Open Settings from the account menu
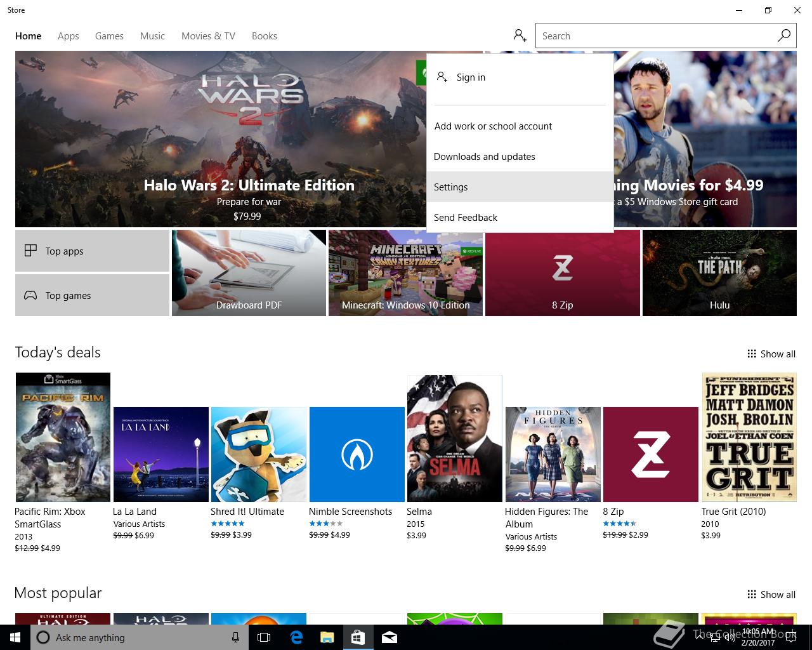 [x=520, y=187]
